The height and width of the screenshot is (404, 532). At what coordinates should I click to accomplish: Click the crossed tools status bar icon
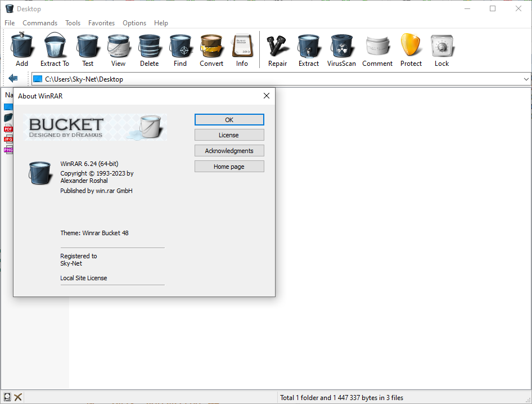pos(18,397)
